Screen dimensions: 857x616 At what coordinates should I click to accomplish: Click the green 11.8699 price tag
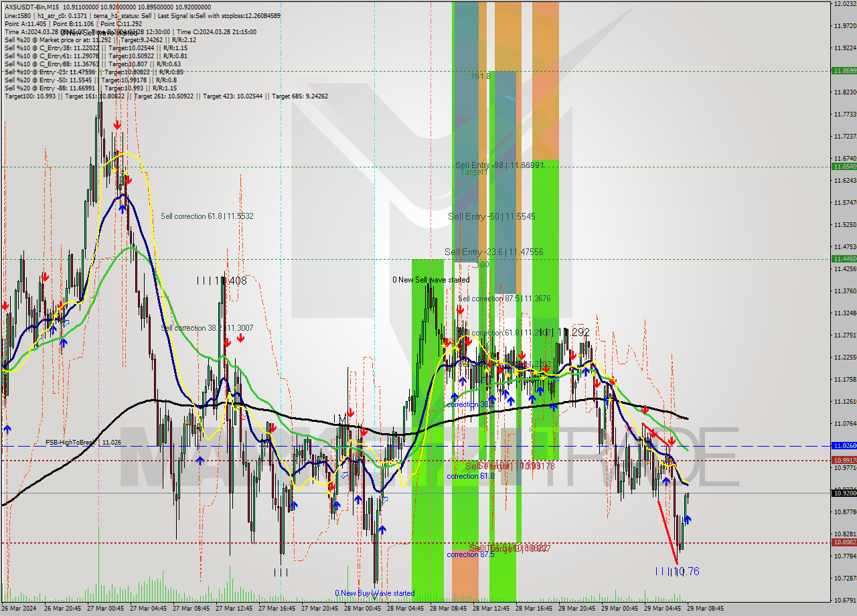click(x=844, y=70)
